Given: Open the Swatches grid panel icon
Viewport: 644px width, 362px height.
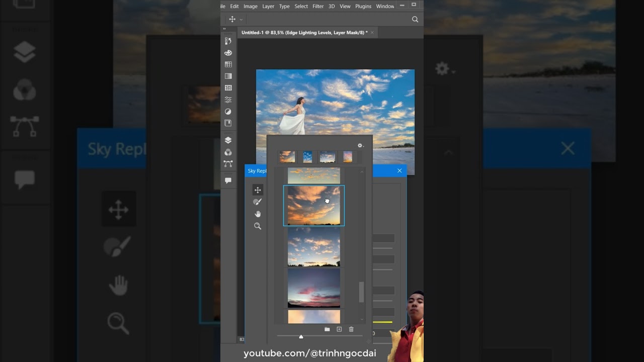Looking at the screenshot, I should pos(228,64).
